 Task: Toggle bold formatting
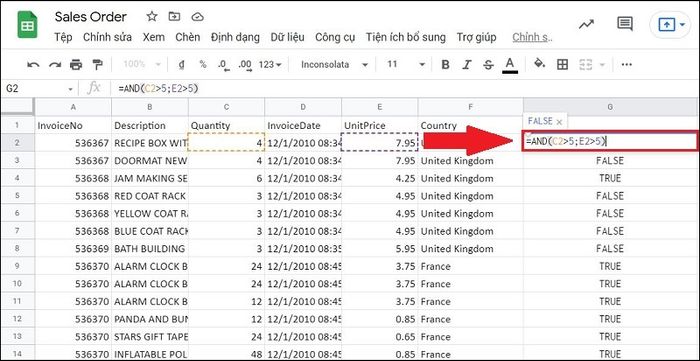pyautogui.click(x=445, y=65)
